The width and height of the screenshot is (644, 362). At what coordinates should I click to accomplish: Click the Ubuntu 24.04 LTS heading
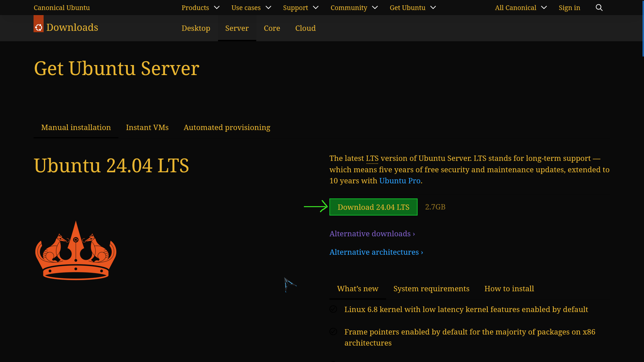111,165
